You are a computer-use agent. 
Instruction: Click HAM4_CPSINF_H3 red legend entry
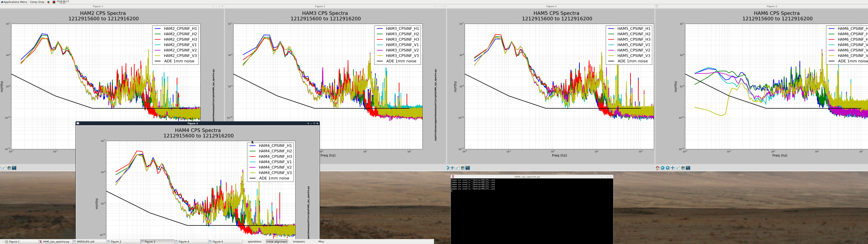click(275, 156)
